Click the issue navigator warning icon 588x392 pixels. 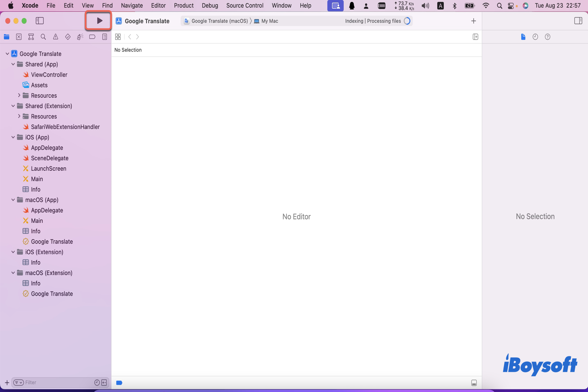[x=55, y=36]
